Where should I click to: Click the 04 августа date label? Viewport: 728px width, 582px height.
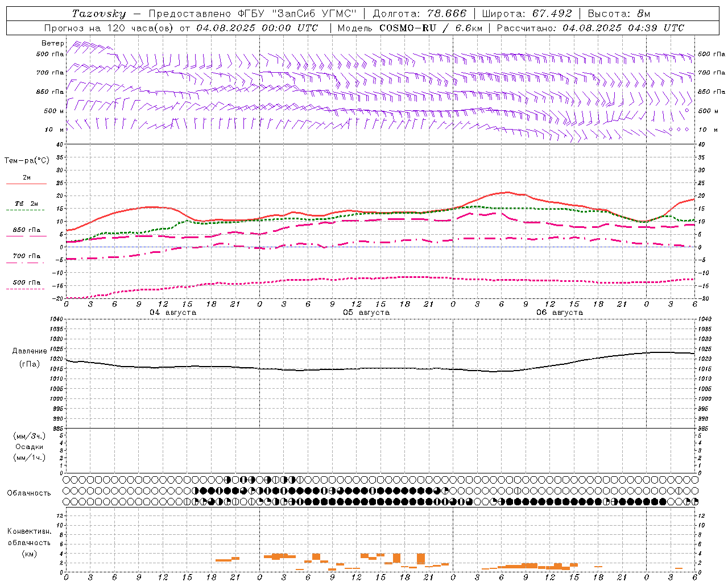173,313
